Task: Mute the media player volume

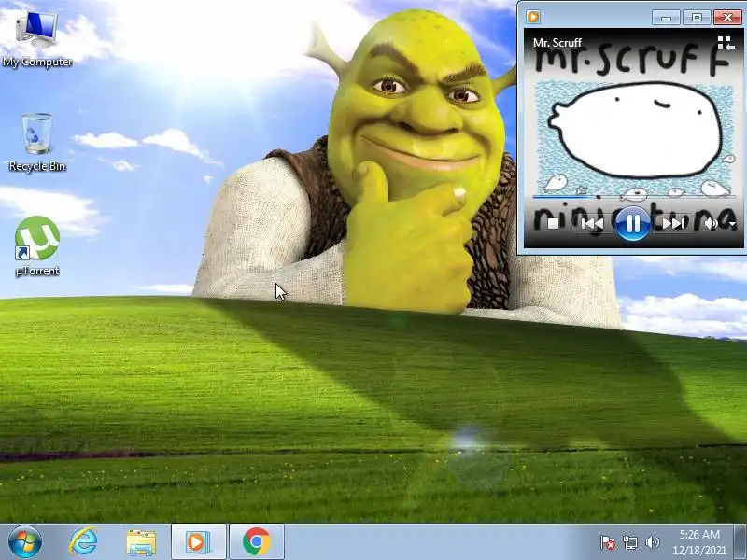Action: [x=711, y=223]
